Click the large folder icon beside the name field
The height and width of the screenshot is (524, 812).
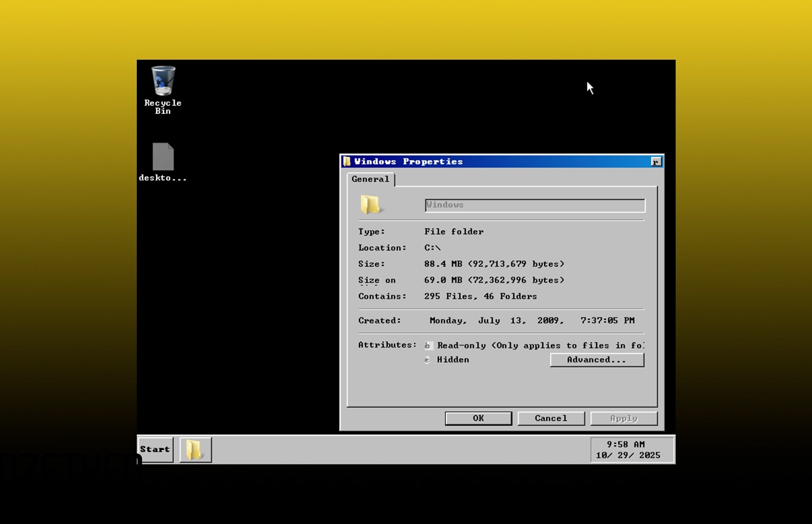[371, 205]
